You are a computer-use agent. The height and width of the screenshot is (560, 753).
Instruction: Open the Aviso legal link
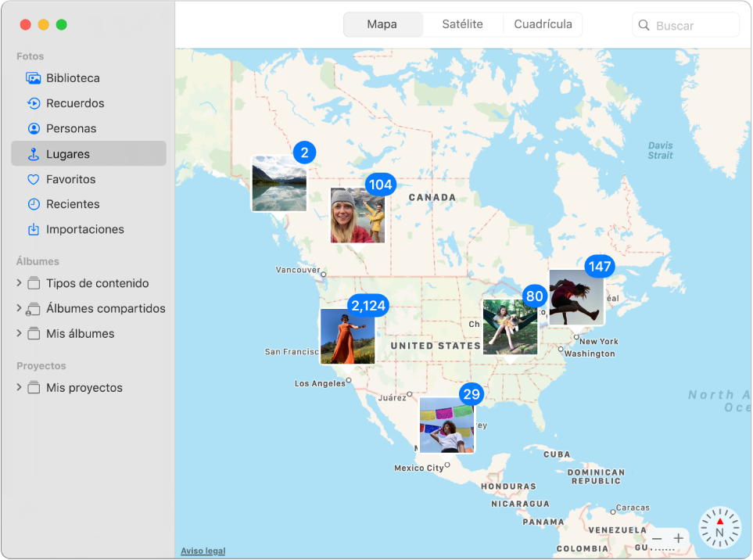(x=203, y=550)
